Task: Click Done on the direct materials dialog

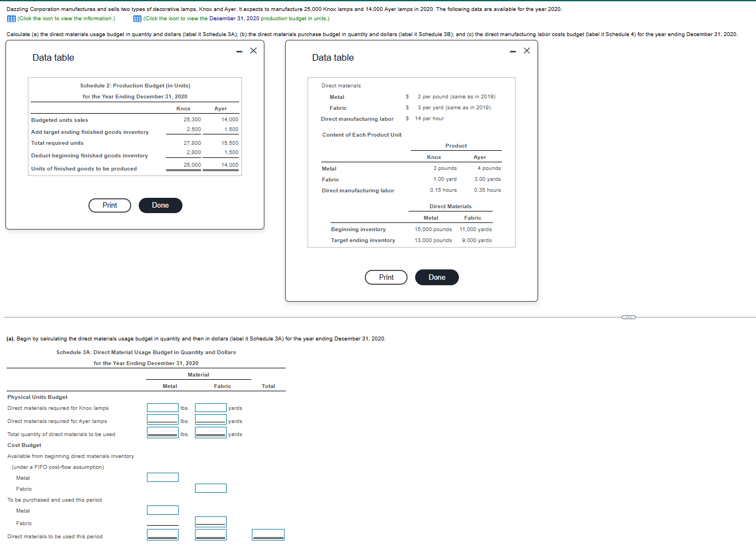Action: coord(436,277)
